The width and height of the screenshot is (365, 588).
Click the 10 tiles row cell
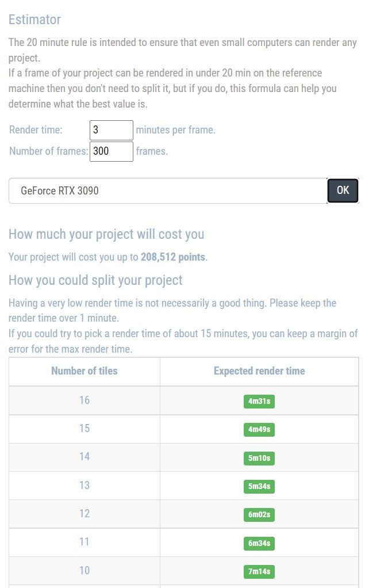coord(84,571)
